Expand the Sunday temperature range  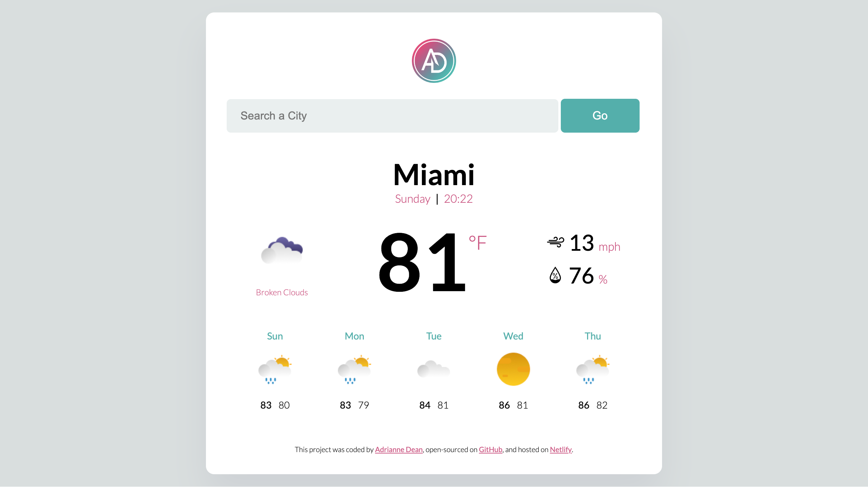[x=275, y=405]
